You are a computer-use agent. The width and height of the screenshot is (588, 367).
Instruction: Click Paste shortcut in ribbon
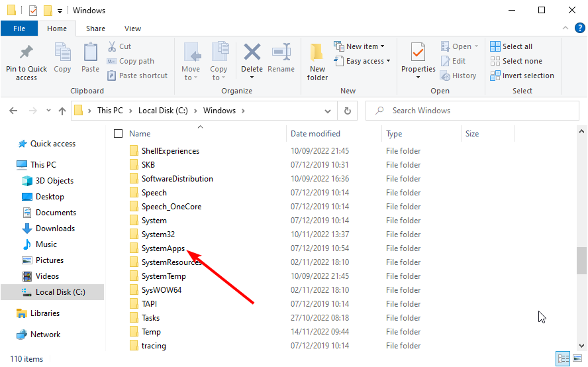pyautogui.click(x=138, y=76)
